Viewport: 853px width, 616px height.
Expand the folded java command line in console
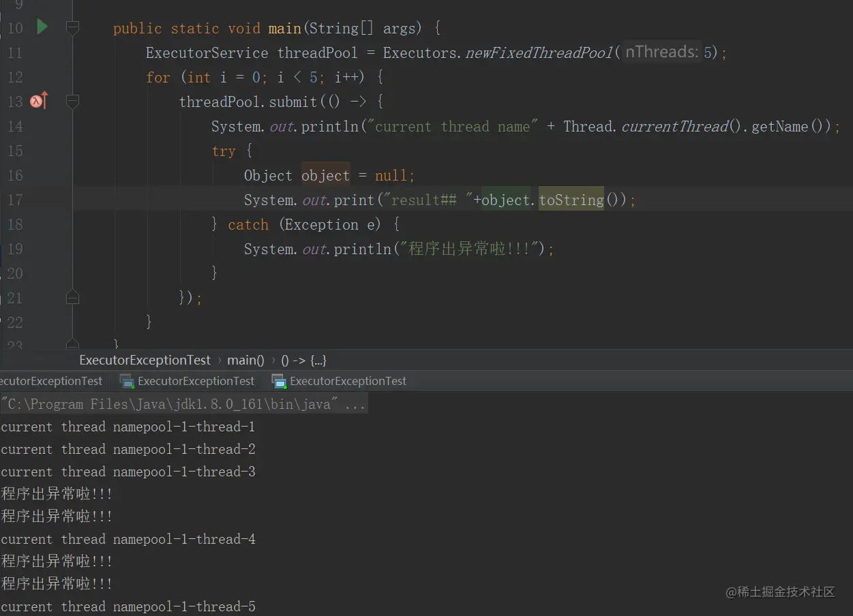click(x=183, y=404)
